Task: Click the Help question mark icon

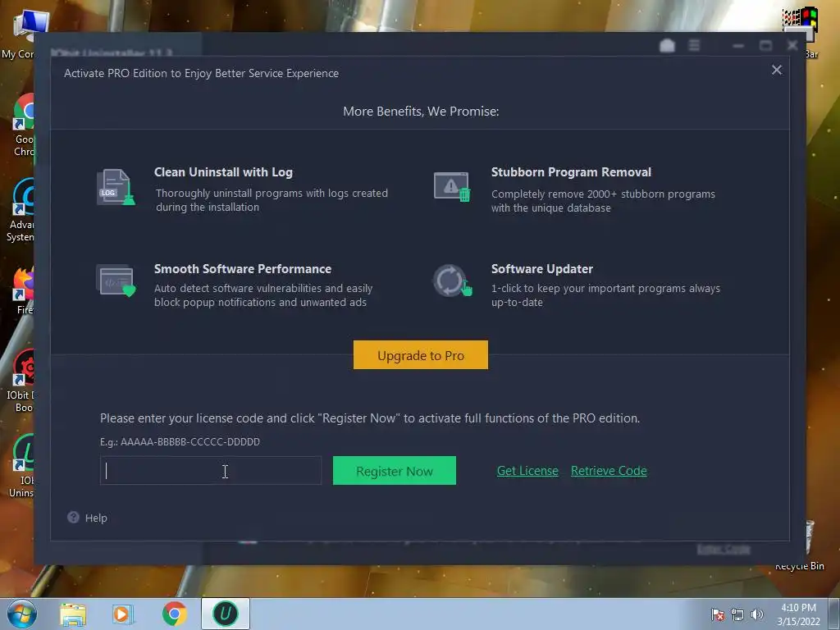Action: click(x=73, y=518)
